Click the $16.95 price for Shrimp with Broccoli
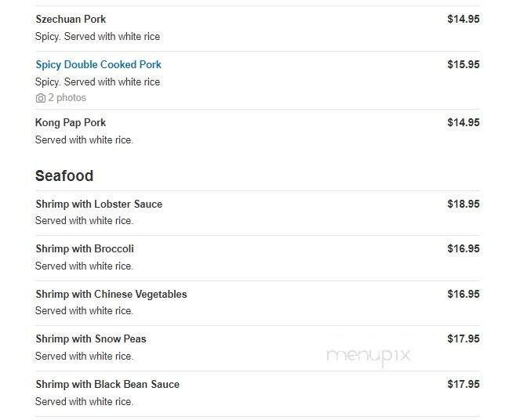 [x=463, y=248]
